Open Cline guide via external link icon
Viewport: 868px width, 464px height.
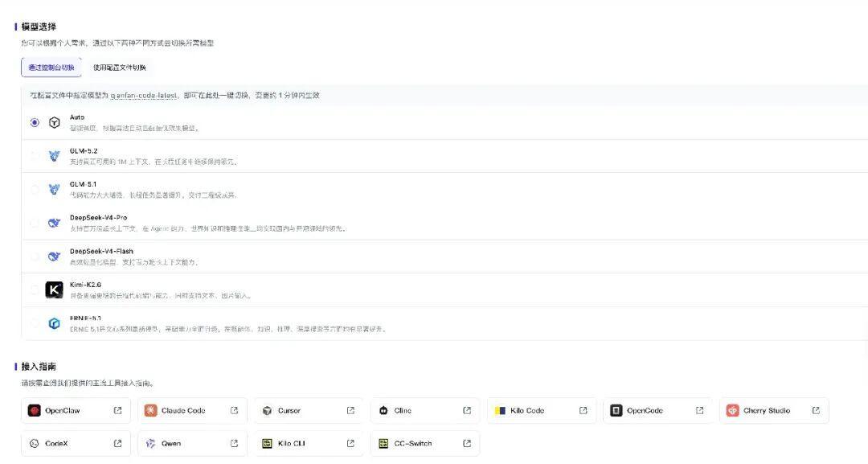(x=467, y=410)
